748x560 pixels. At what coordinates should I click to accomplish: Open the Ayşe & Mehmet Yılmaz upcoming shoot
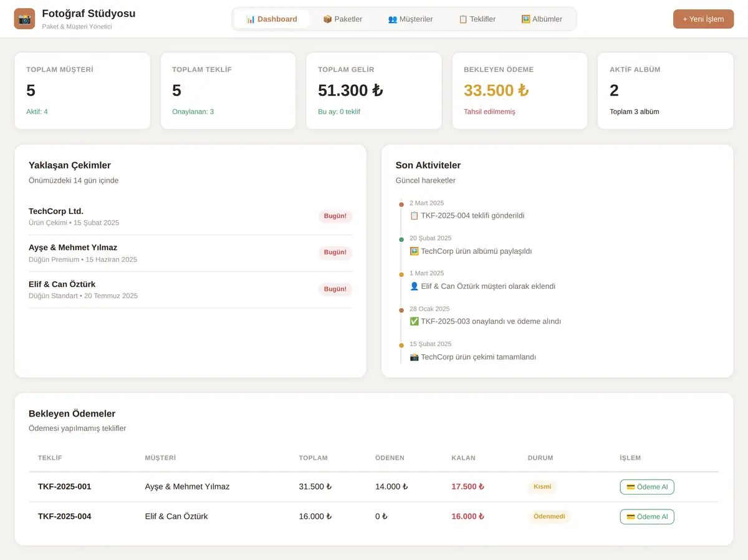(190, 253)
